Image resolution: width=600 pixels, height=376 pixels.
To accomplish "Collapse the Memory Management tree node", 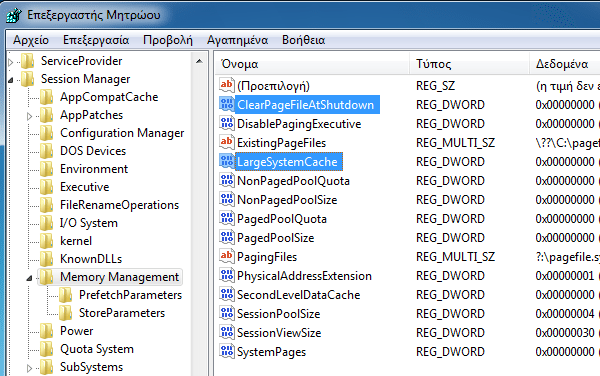I will tap(29, 278).
